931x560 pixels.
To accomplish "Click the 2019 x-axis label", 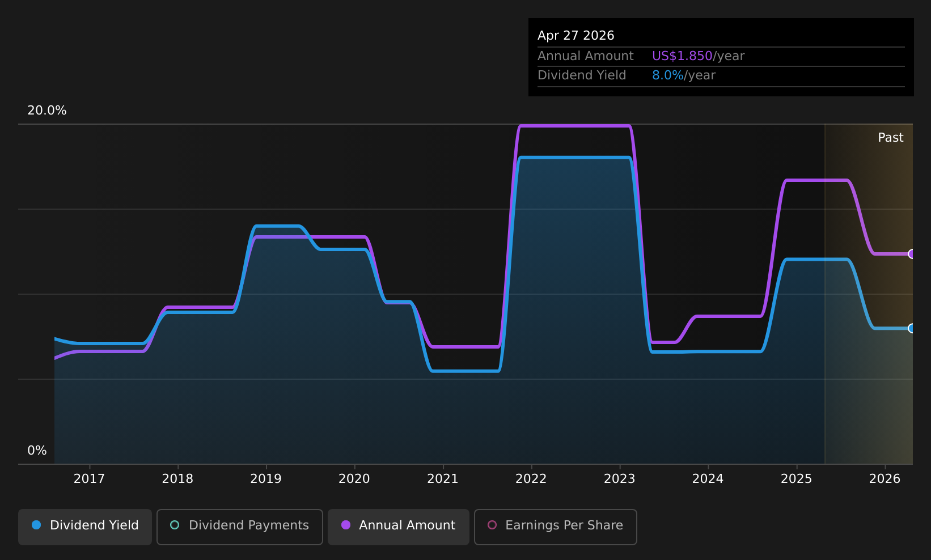I will pos(266,479).
